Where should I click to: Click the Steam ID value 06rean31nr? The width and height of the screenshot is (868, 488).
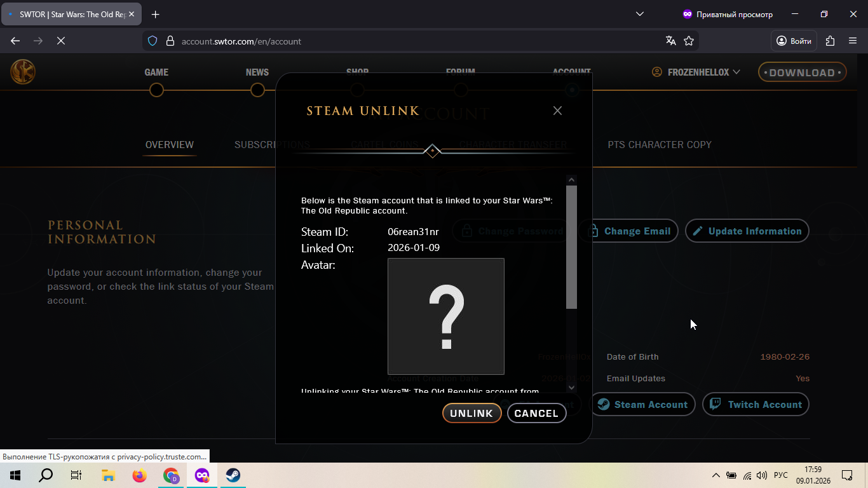413,232
